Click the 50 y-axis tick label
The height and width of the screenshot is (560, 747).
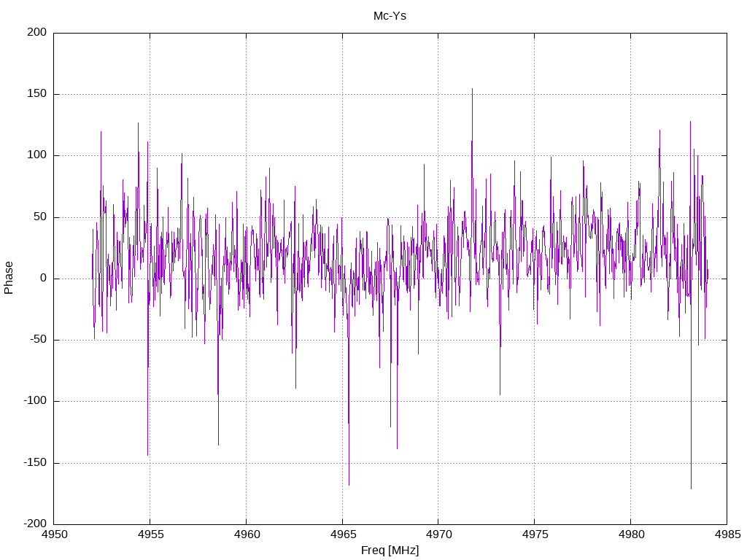pyautogui.click(x=41, y=217)
